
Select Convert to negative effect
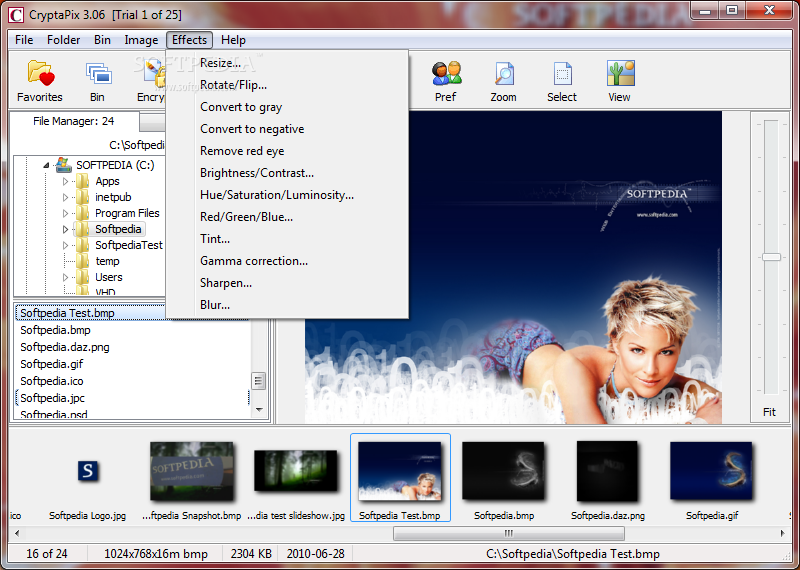(x=287, y=129)
